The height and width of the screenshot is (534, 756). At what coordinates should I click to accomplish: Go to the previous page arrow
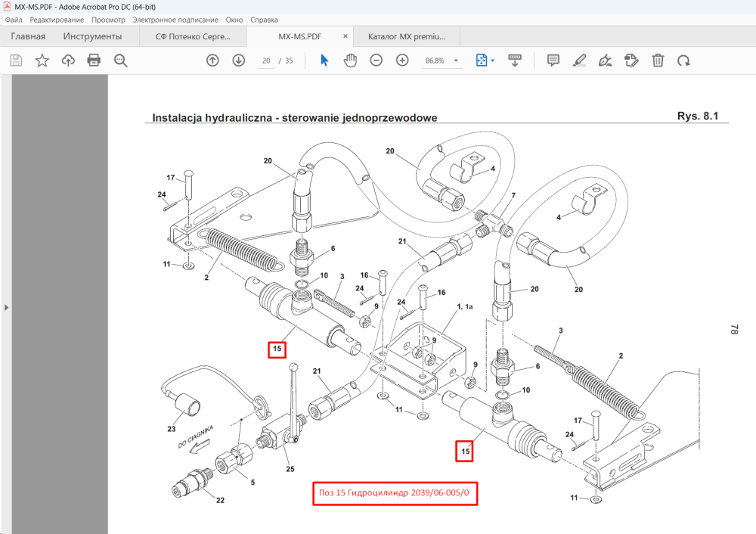click(212, 61)
